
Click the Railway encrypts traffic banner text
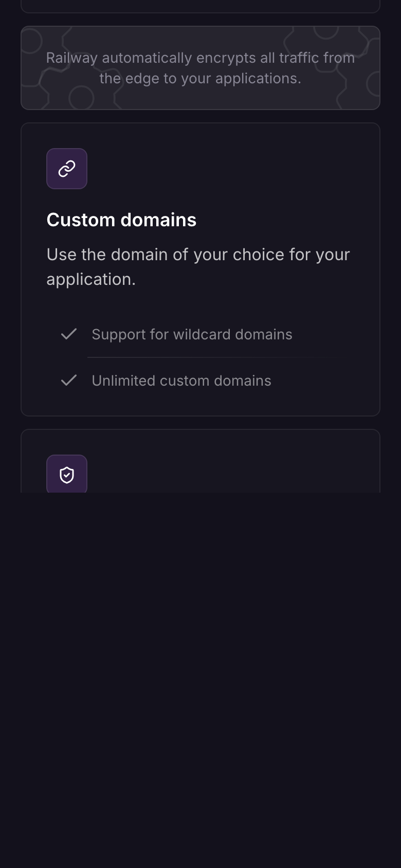[x=200, y=68]
